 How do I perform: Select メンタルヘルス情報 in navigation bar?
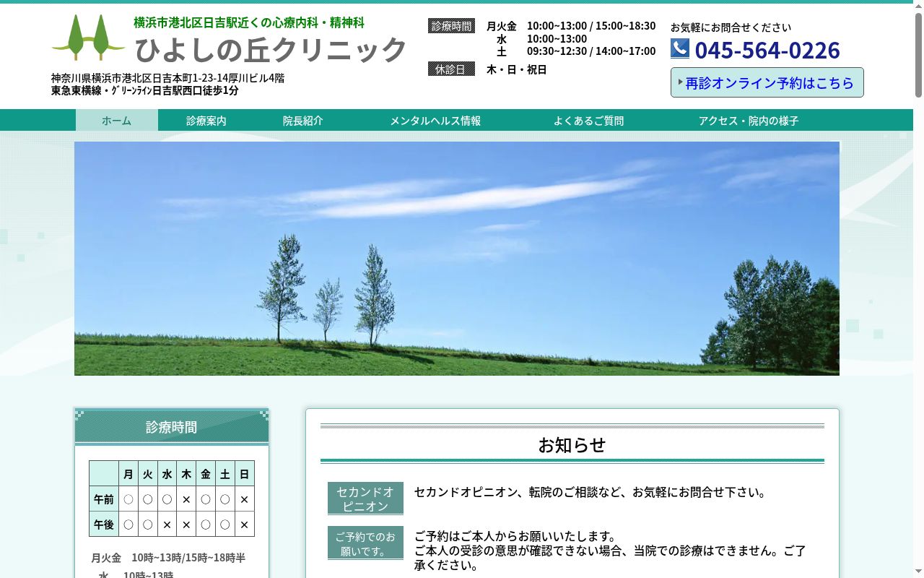pos(435,121)
